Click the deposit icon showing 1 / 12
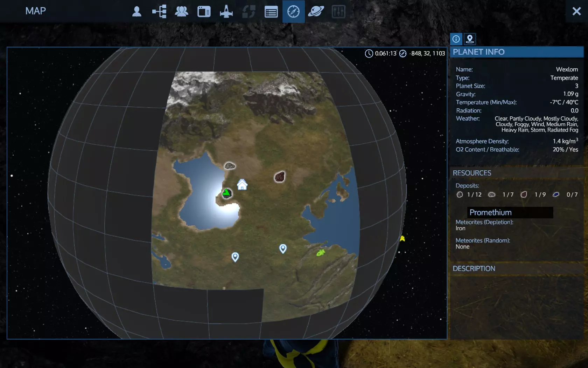588x368 pixels. tap(460, 195)
